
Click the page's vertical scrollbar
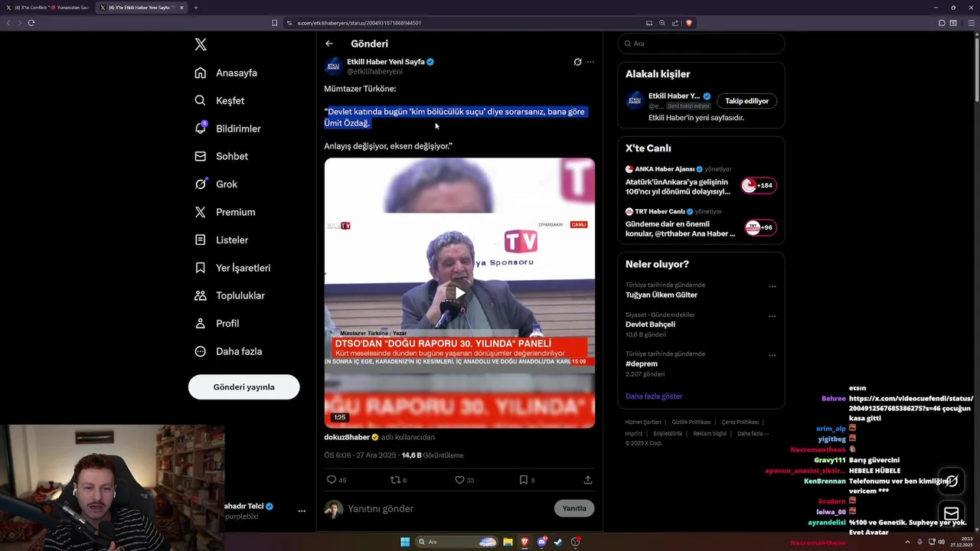click(x=976, y=69)
